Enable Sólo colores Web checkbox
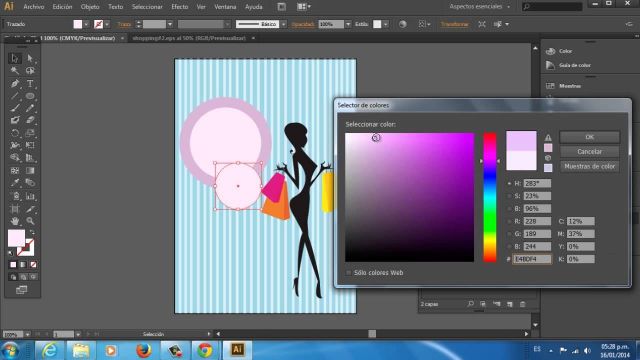This screenshot has width=640, height=360. (349, 273)
